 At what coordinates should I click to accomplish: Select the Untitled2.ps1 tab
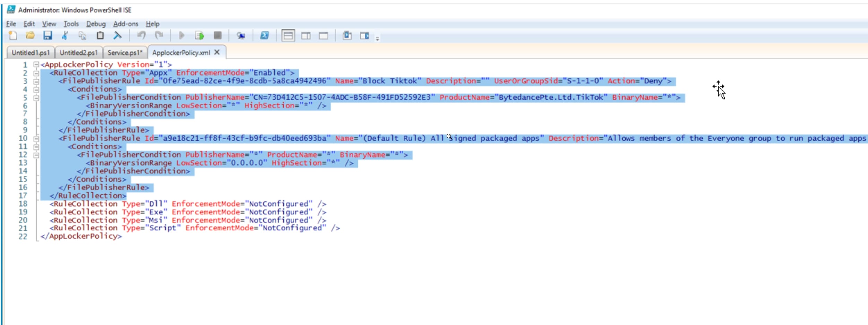click(x=78, y=52)
